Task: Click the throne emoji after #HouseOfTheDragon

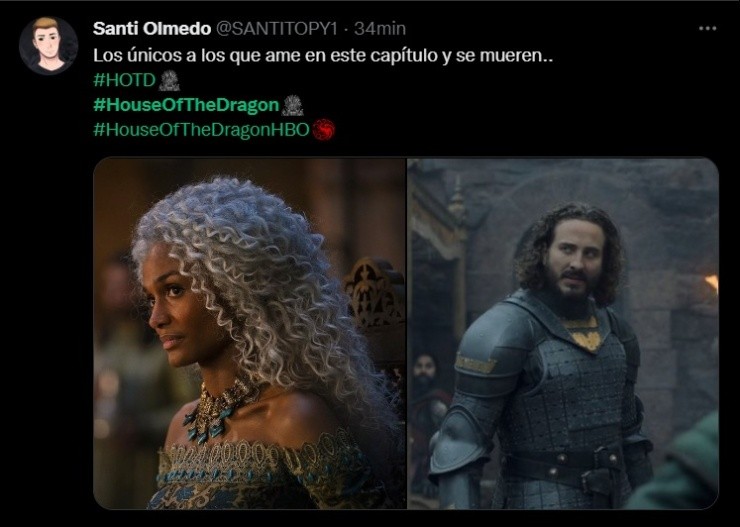Action: [x=293, y=105]
